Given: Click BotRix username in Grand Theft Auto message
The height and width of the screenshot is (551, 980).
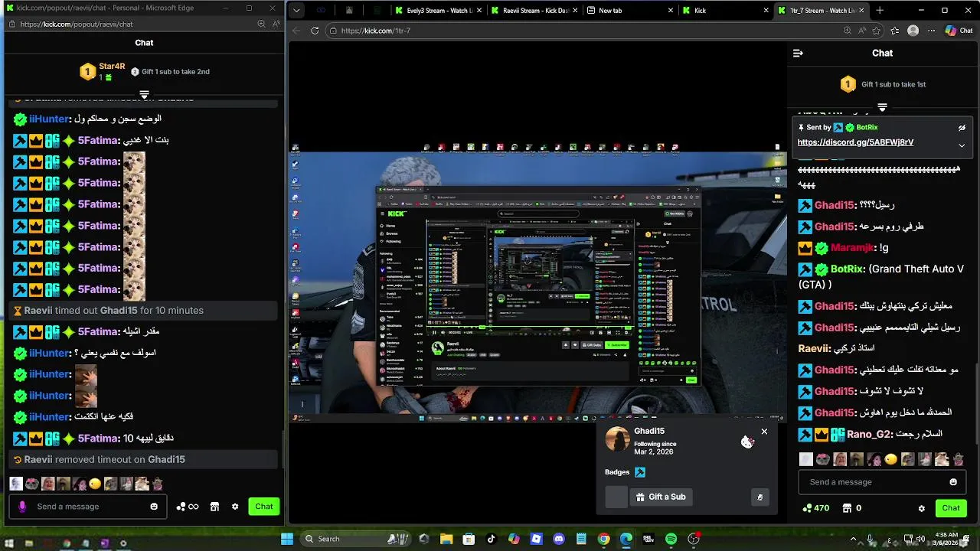Looking at the screenshot, I should [x=846, y=269].
